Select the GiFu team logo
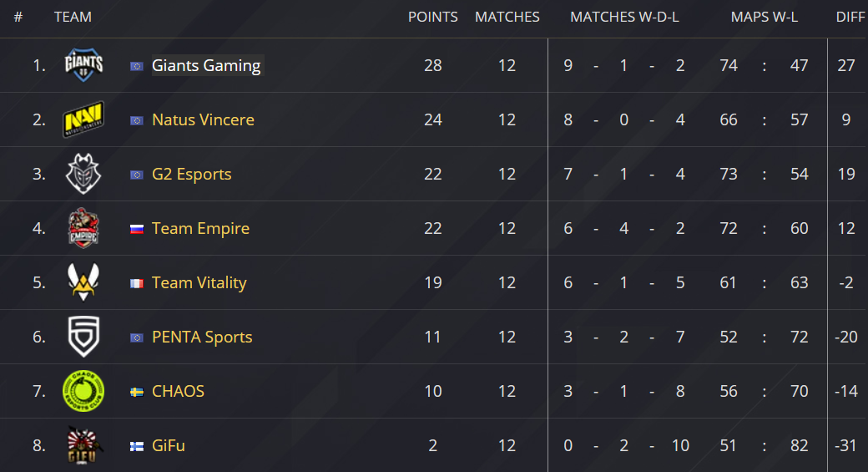868x472 pixels. click(83, 445)
